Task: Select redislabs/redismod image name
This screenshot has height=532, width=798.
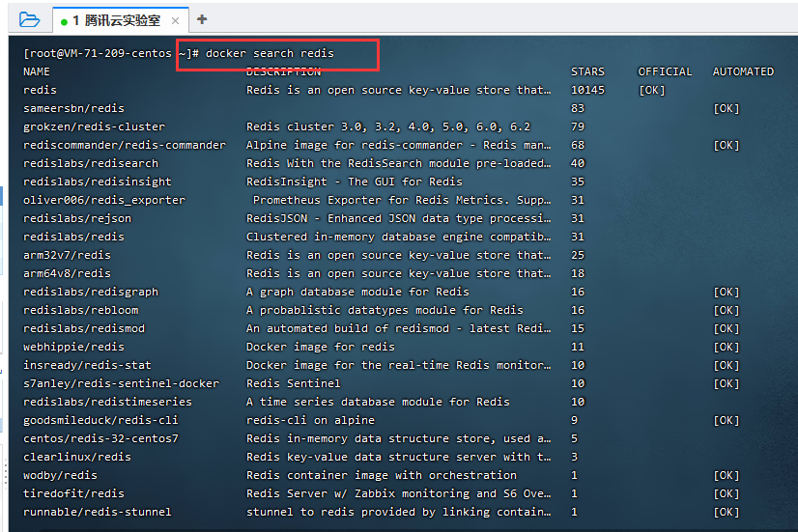Action: [x=84, y=328]
